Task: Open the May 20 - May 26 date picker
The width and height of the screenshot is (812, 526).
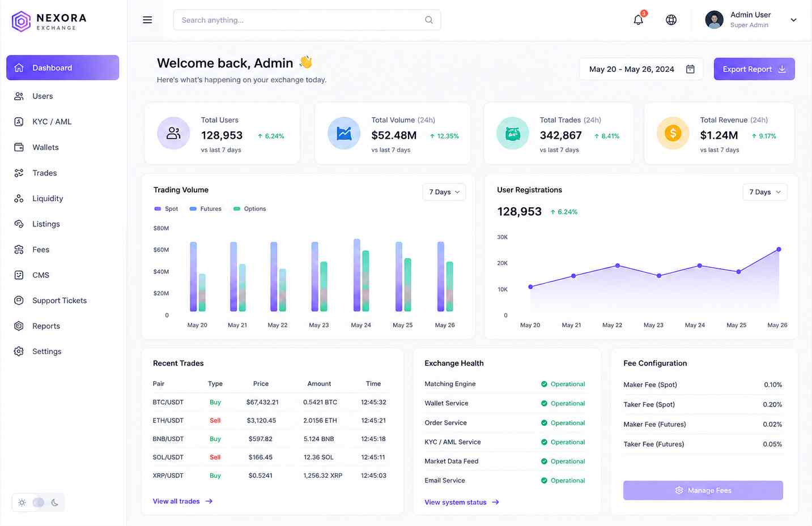Action: pyautogui.click(x=641, y=69)
